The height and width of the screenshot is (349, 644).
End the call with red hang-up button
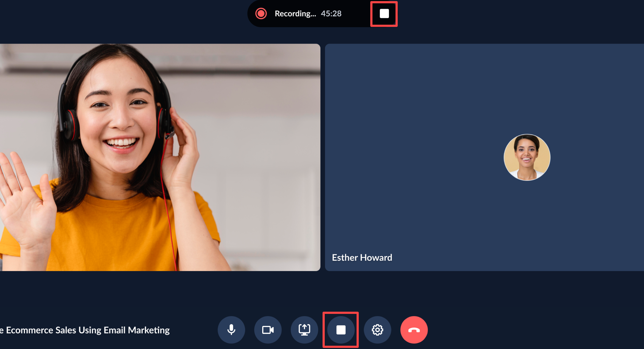414,330
